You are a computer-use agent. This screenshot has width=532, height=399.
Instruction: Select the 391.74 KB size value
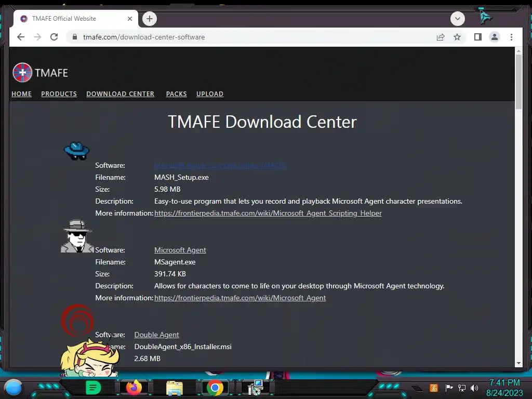pyautogui.click(x=170, y=274)
